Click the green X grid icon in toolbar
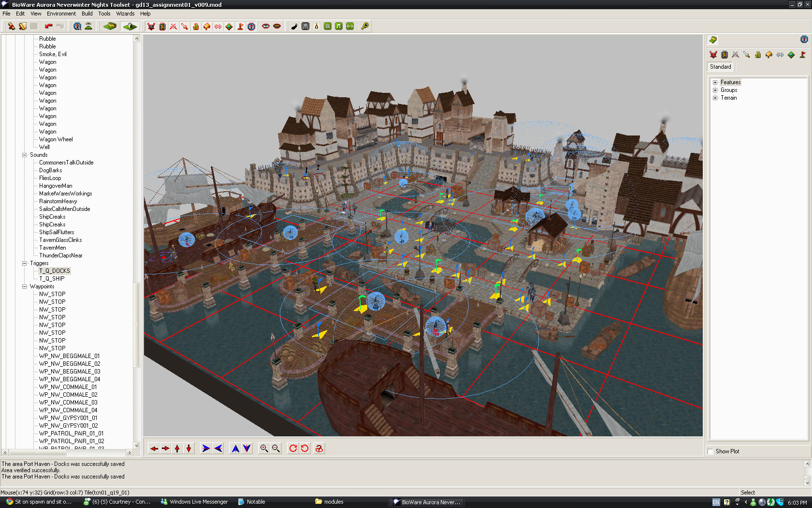The image size is (812, 508). point(328,26)
